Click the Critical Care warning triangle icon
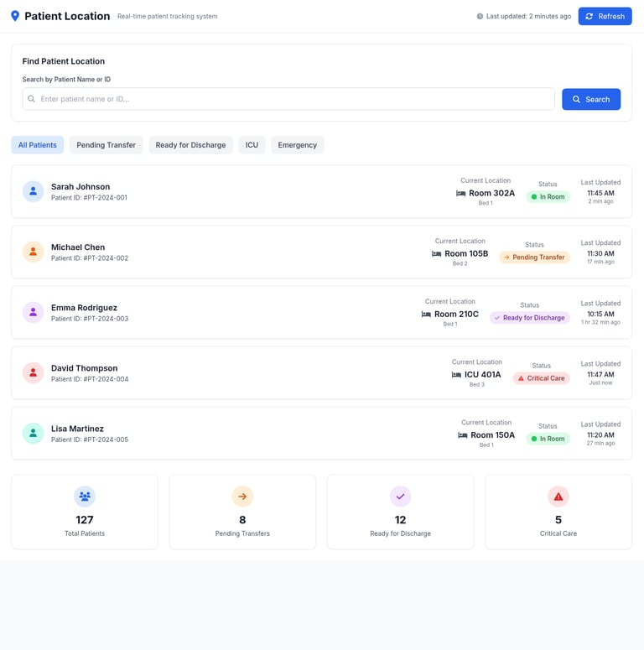 (558, 497)
